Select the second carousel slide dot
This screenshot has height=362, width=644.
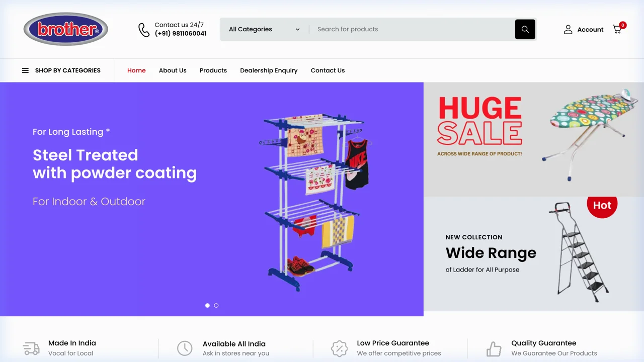[216, 305]
